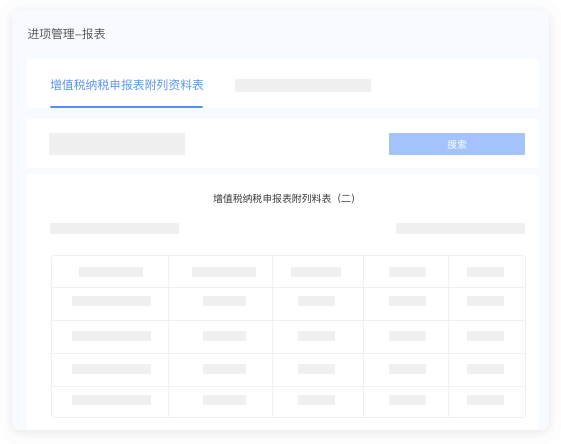Switch to the gray placeholder second tab
Image resolution: width=561 pixels, height=444 pixels.
coord(303,86)
